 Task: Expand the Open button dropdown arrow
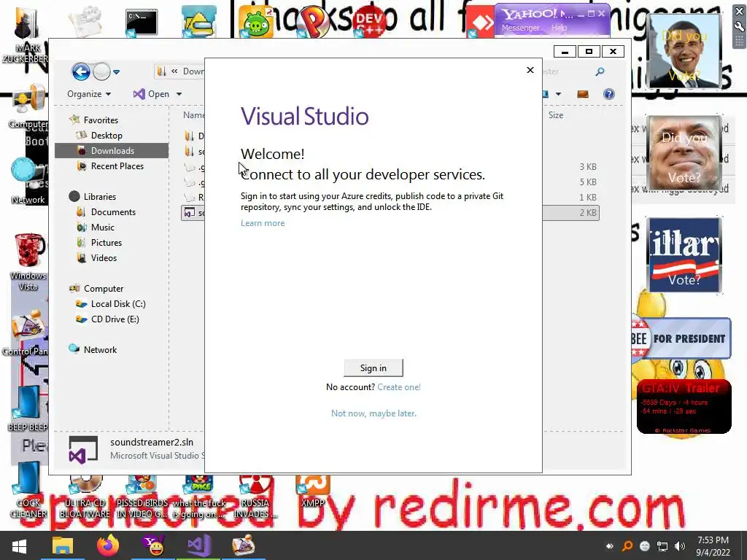(179, 94)
